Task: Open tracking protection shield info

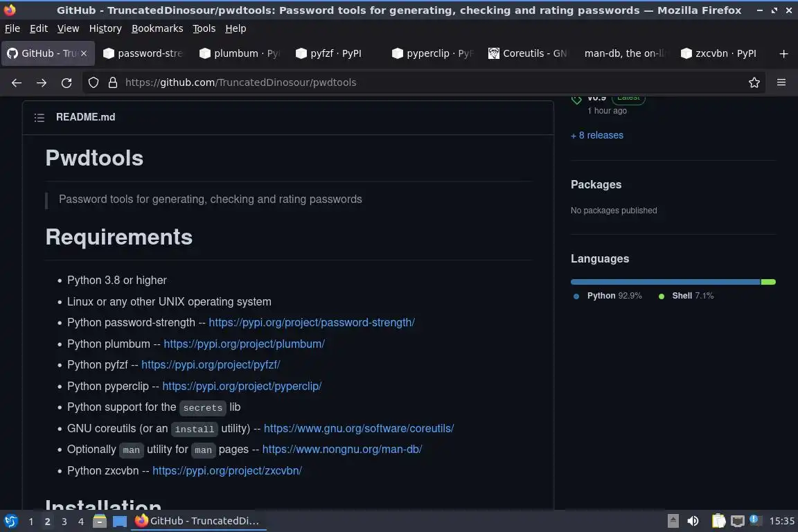Action: (x=93, y=82)
